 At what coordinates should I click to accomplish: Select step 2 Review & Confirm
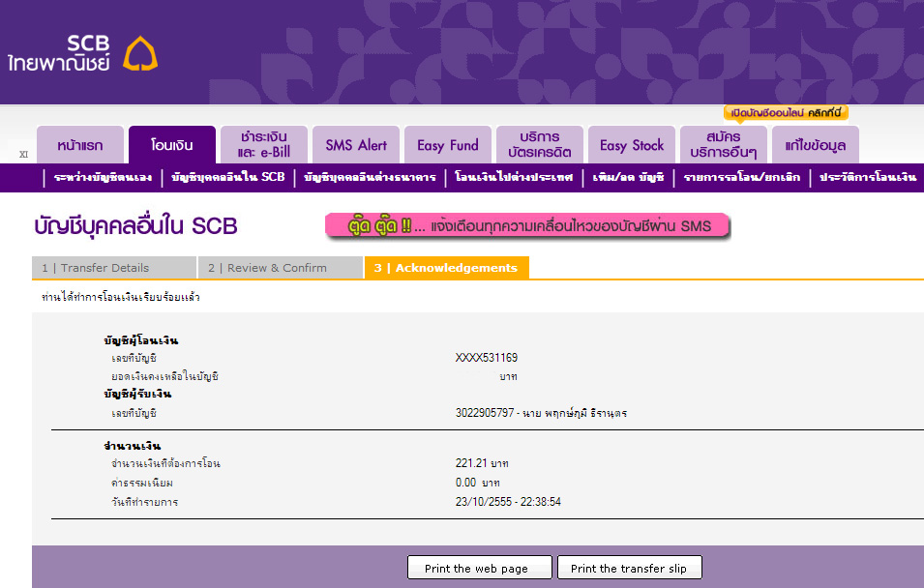(x=281, y=268)
